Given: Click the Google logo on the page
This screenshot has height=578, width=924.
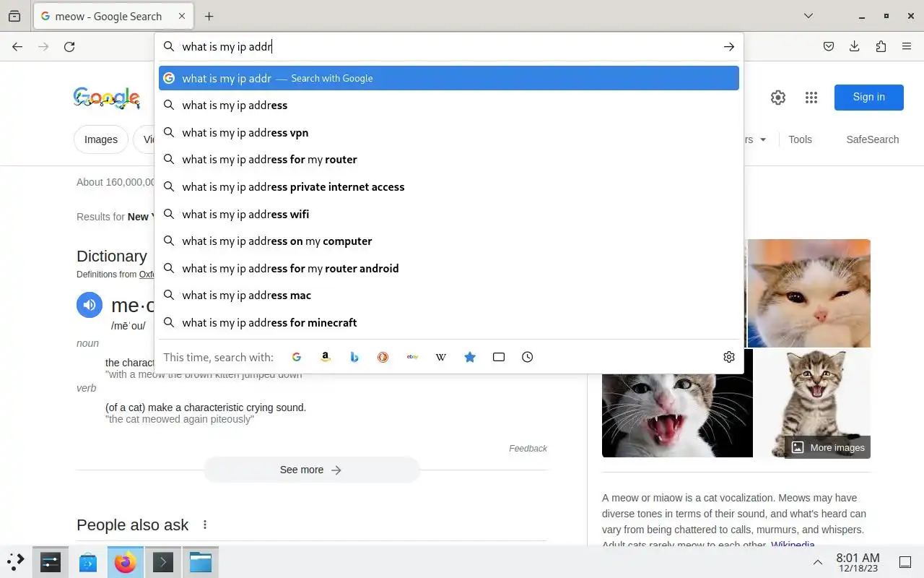Looking at the screenshot, I should point(107,98).
